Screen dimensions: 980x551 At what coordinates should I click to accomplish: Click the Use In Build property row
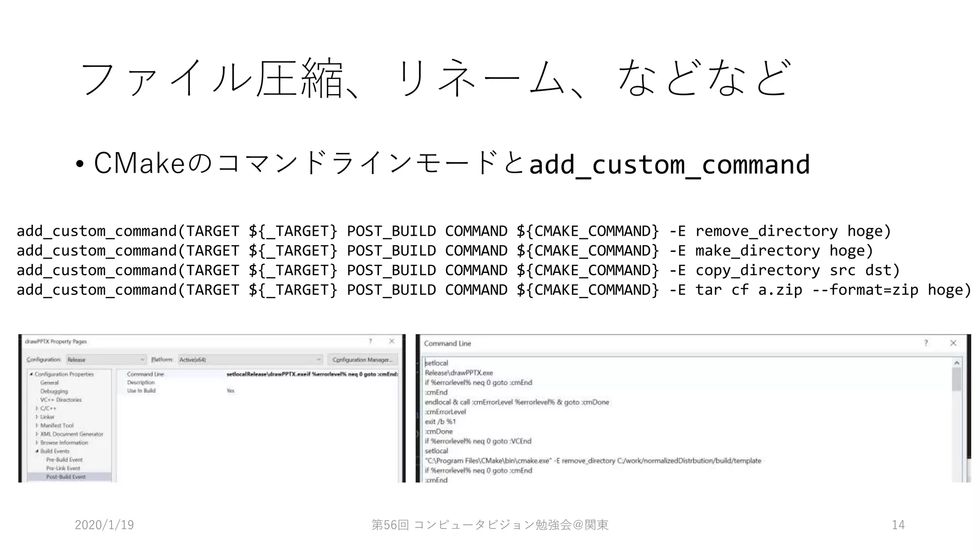coord(141,391)
